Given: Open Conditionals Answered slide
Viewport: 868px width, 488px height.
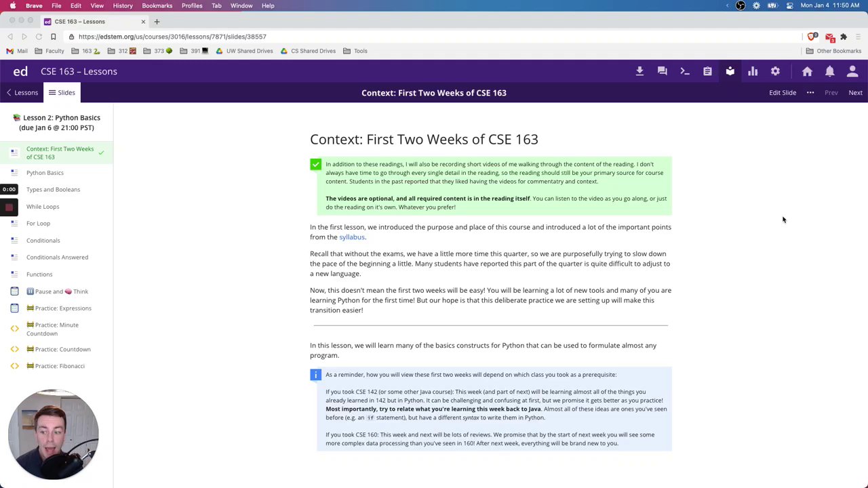Looking at the screenshot, I should tap(57, 258).
